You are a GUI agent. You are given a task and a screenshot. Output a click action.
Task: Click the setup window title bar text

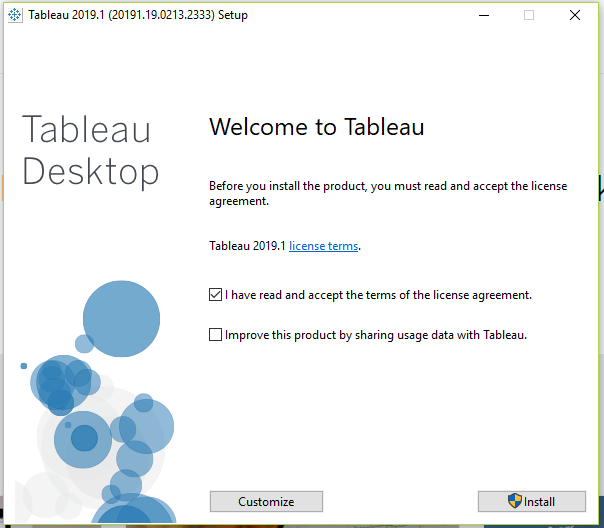[x=138, y=15]
